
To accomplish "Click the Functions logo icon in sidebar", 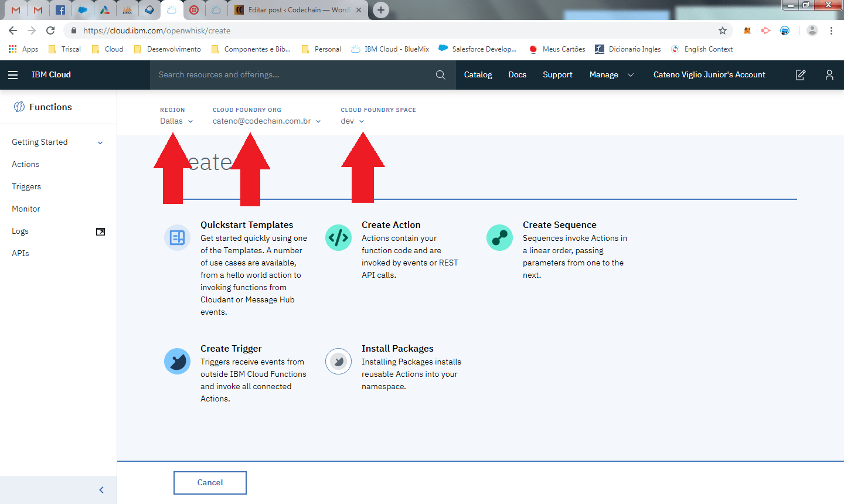I will (19, 107).
